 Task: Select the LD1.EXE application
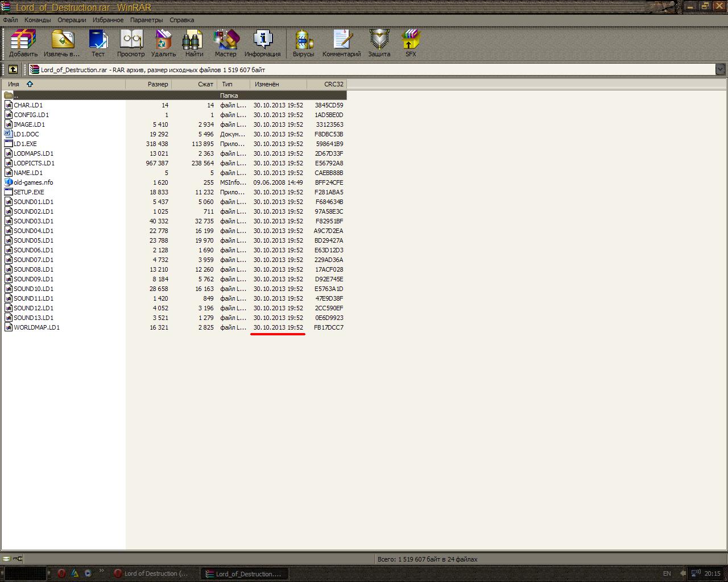click(x=174, y=144)
